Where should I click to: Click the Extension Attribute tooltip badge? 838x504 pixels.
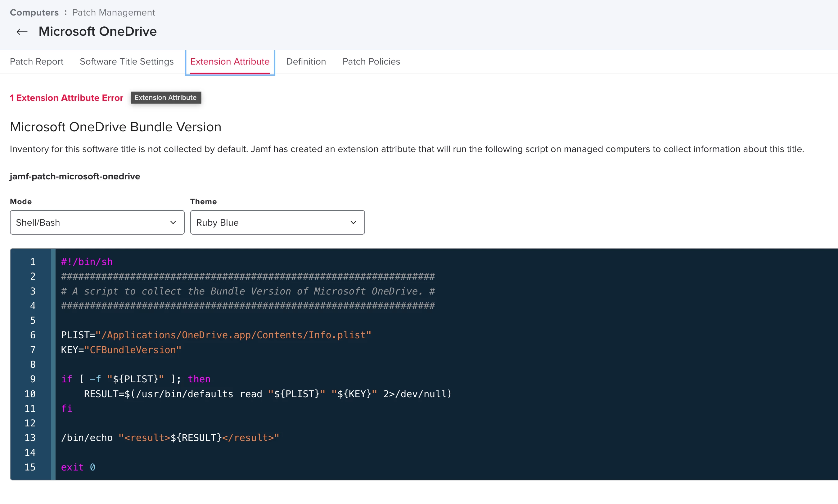point(166,97)
